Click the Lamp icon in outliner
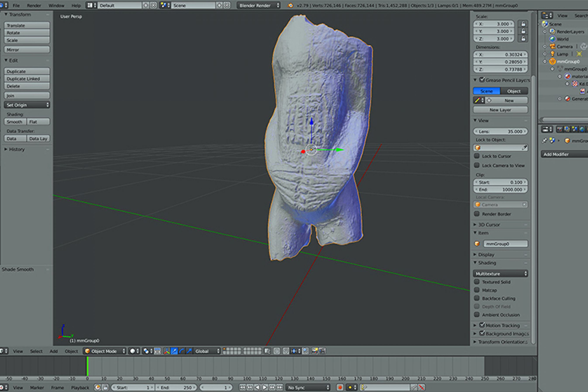Image resolution: width=588 pixels, height=392 pixels. [552, 54]
